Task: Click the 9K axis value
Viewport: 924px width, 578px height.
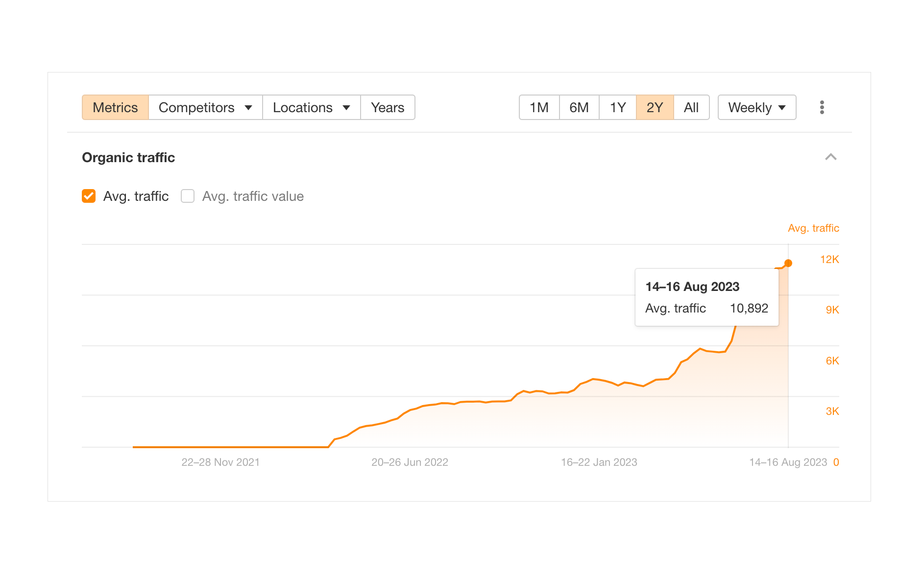Action: (x=832, y=310)
